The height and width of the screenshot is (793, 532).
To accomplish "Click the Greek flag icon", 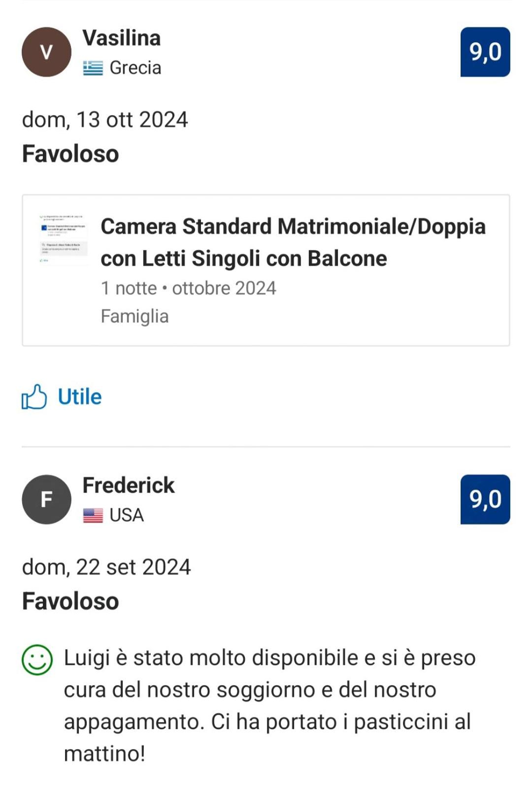I will (93, 68).
